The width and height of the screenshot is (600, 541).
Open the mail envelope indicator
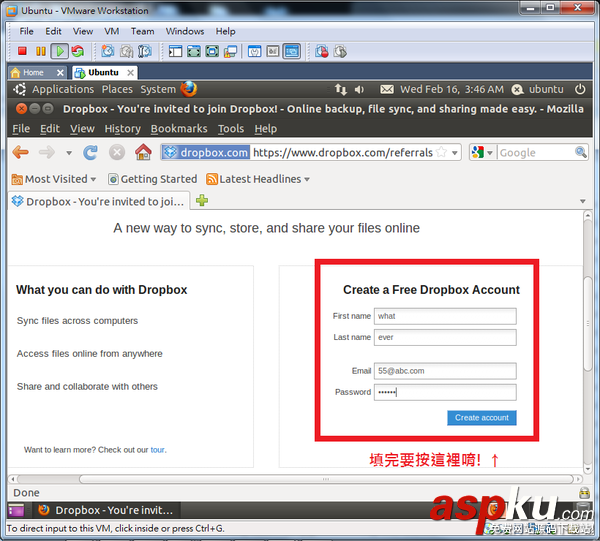[387, 89]
